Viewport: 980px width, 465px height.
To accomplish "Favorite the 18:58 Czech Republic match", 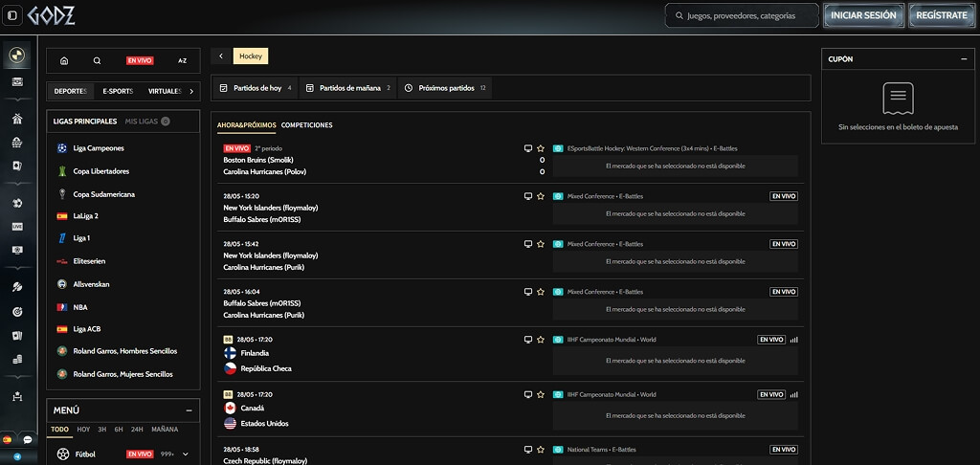I will coord(541,450).
